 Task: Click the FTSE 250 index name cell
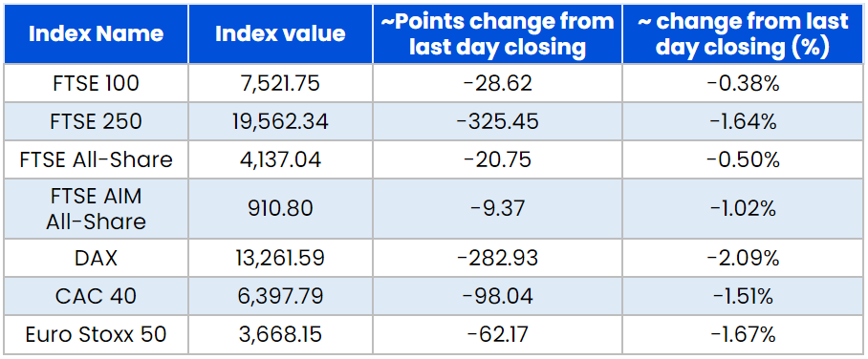pyautogui.click(x=96, y=121)
